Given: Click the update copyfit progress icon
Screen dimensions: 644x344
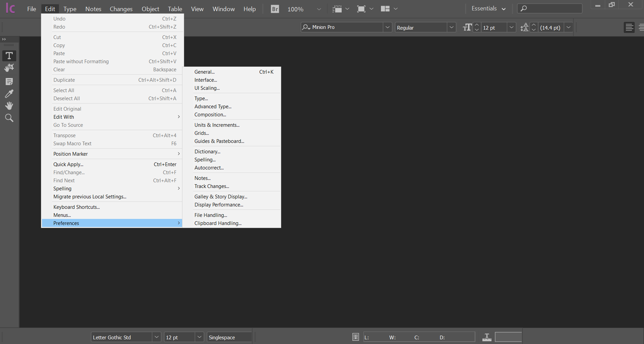Looking at the screenshot, I should point(487,337).
